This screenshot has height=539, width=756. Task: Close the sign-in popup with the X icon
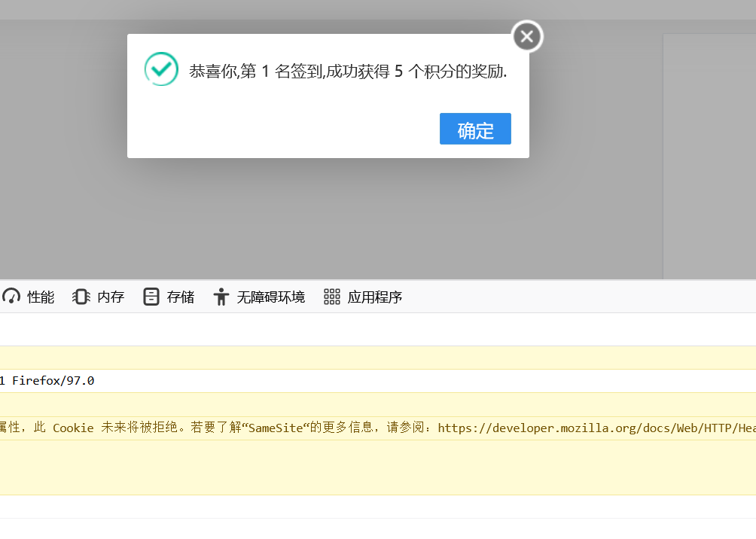[527, 36]
